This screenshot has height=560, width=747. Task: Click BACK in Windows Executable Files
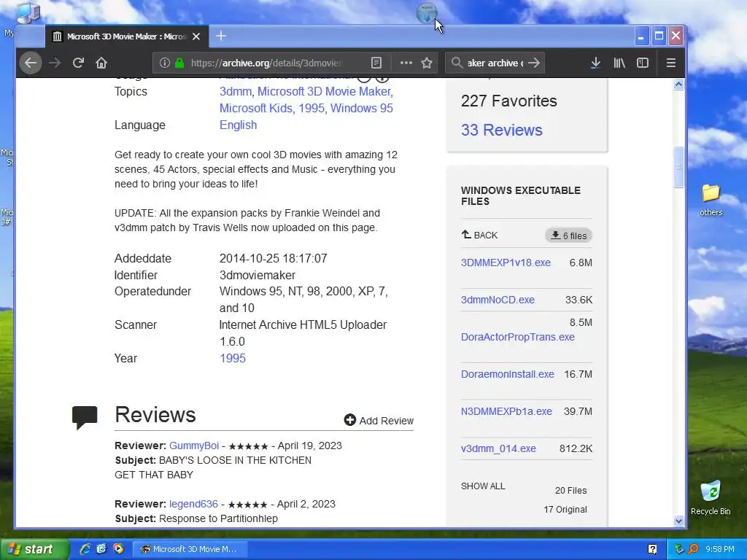click(x=479, y=235)
